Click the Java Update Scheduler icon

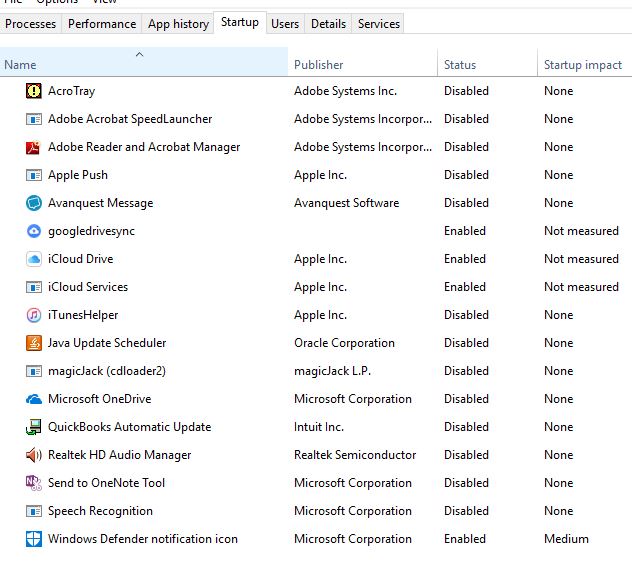point(33,343)
